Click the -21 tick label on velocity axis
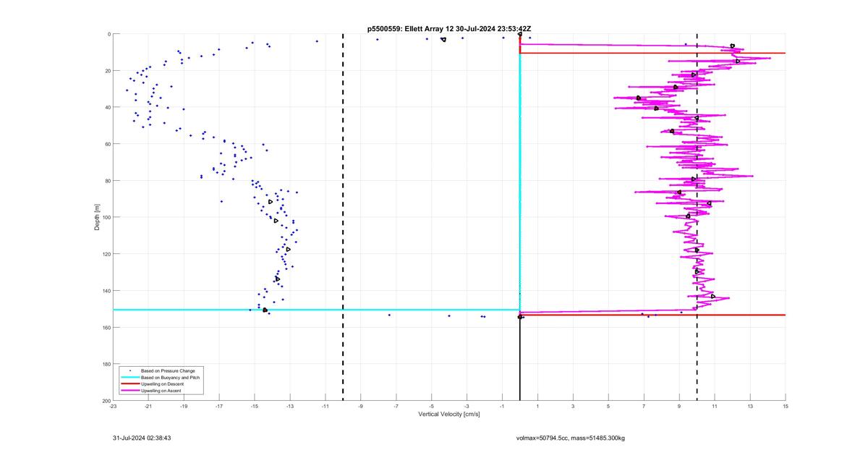Viewport: 868px width, 450px height. (148, 406)
